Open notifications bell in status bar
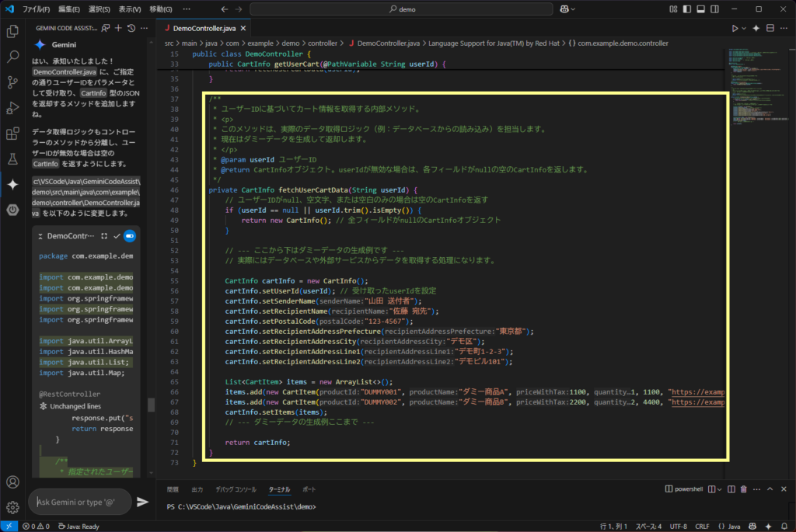 784,527
